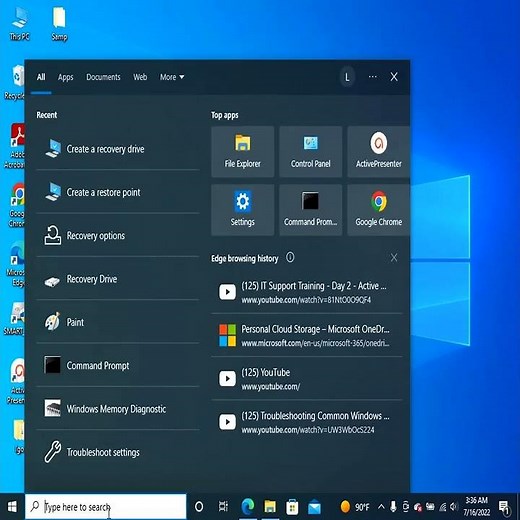The image size is (520, 520).
Task: Click the Cortana circle icon
Action: 199,507
